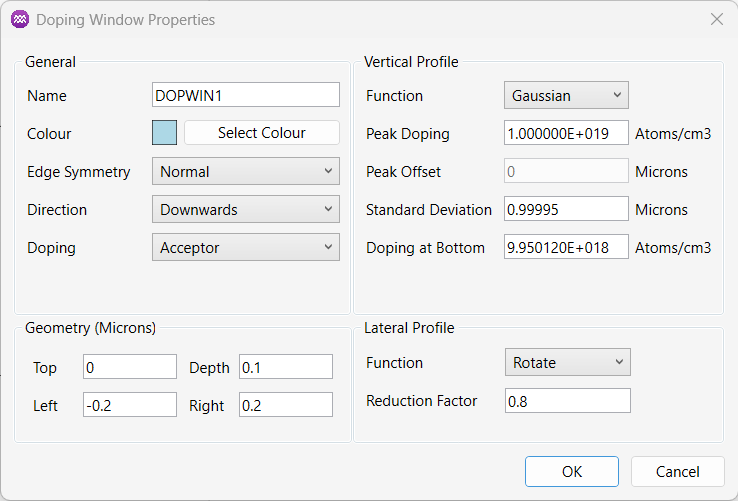Open the Edge Symmetry dropdown
This screenshot has height=501, width=738.
[246, 171]
